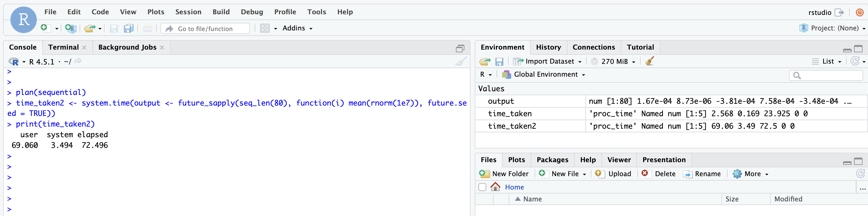Click the Upload button
The width and height of the screenshot is (868, 216).
613,174
